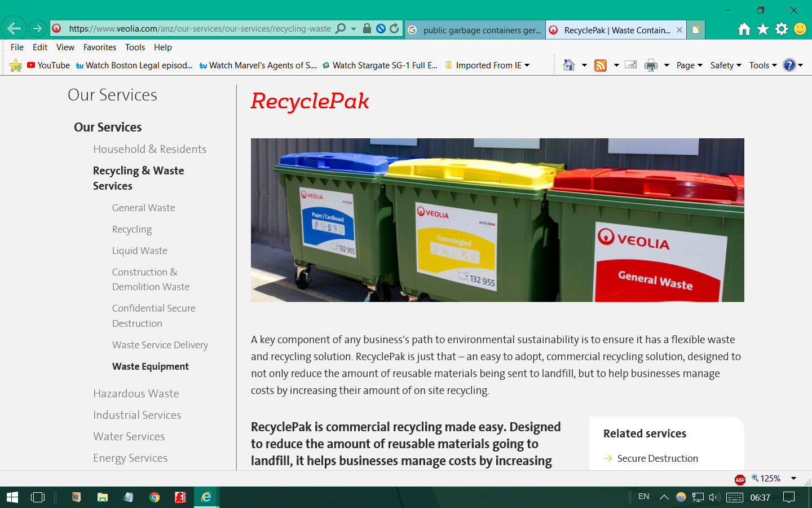Expand the RSS Feeds dropdown arrow
812x508 pixels.
click(x=616, y=65)
